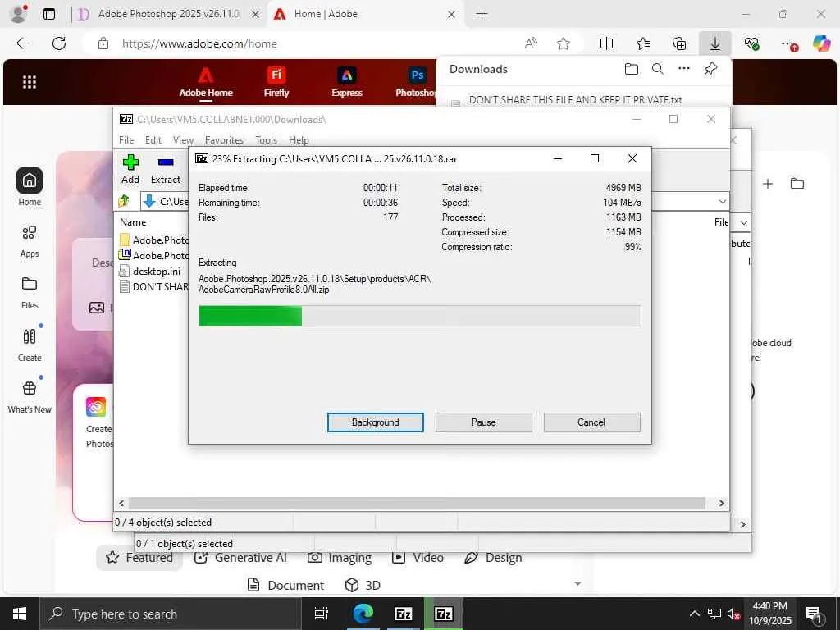Screen dimensions: 840x630
Task: Select the Video category
Action: (x=418, y=558)
